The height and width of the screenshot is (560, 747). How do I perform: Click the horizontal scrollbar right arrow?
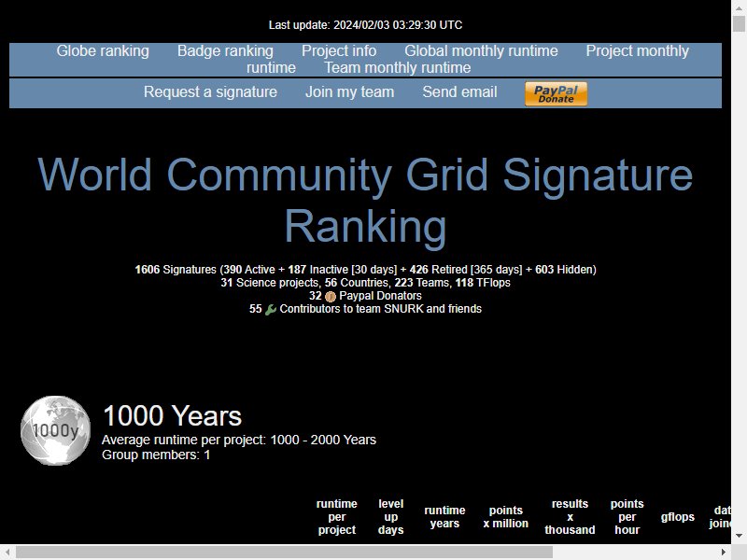[724, 552]
